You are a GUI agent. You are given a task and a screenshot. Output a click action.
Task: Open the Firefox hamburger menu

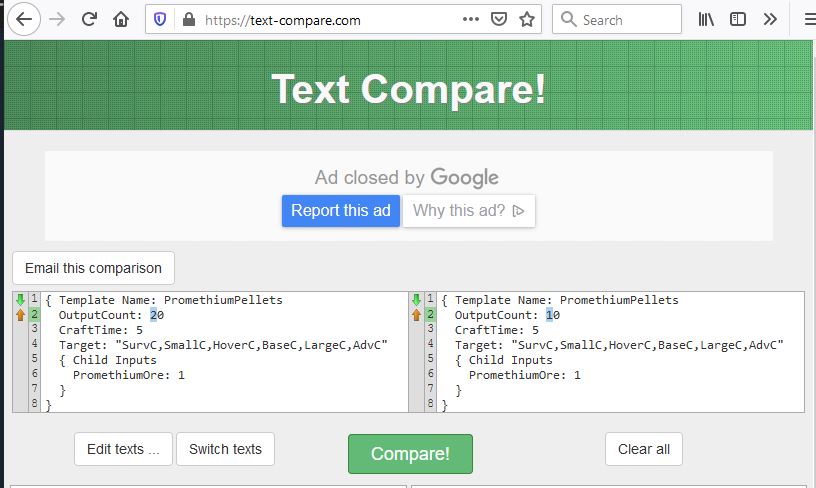point(808,19)
